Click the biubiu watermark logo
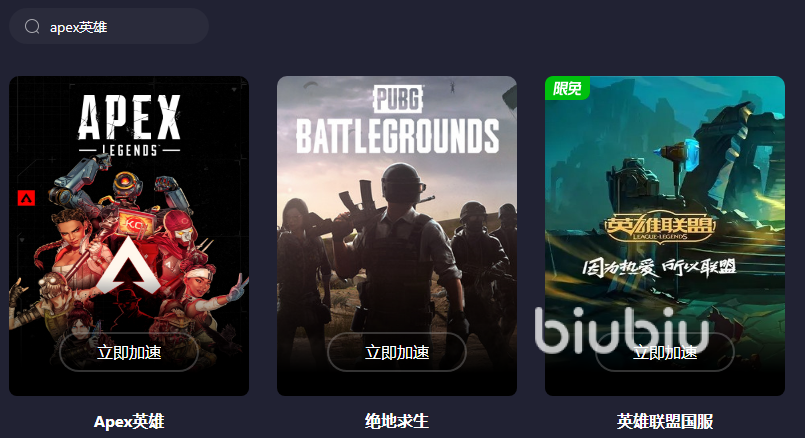 tap(622, 330)
